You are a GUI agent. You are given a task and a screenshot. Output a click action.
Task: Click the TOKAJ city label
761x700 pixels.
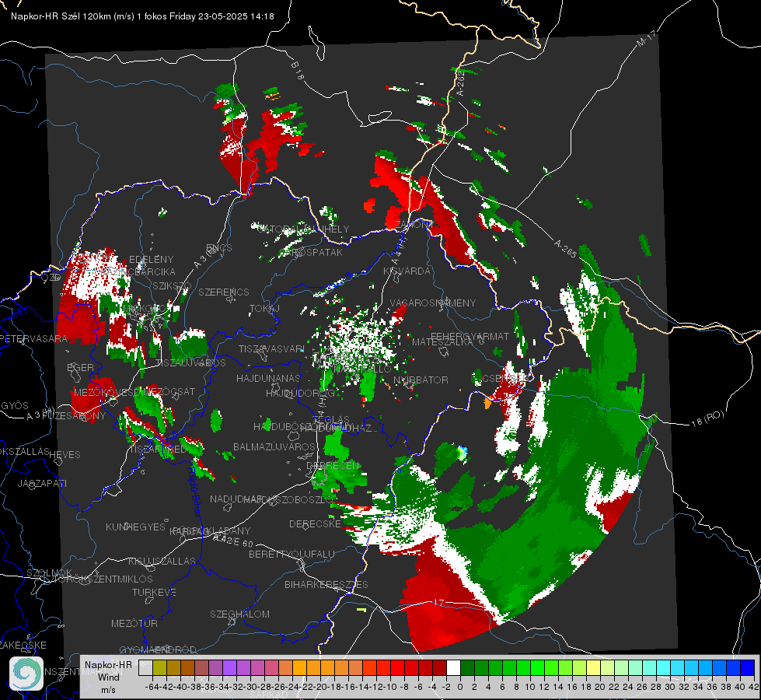pos(264,309)
